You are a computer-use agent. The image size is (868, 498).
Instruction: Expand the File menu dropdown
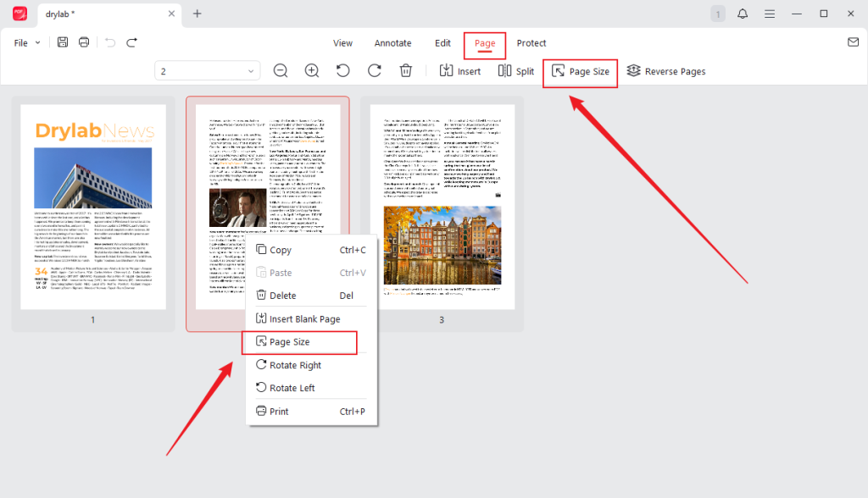[25, 41]
